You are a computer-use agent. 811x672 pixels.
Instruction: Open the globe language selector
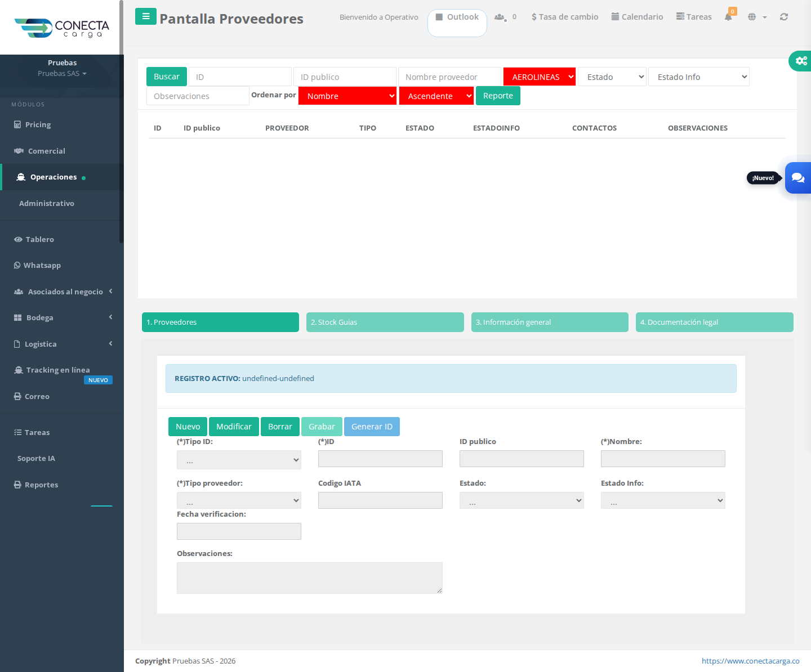(x=757, y=17)
